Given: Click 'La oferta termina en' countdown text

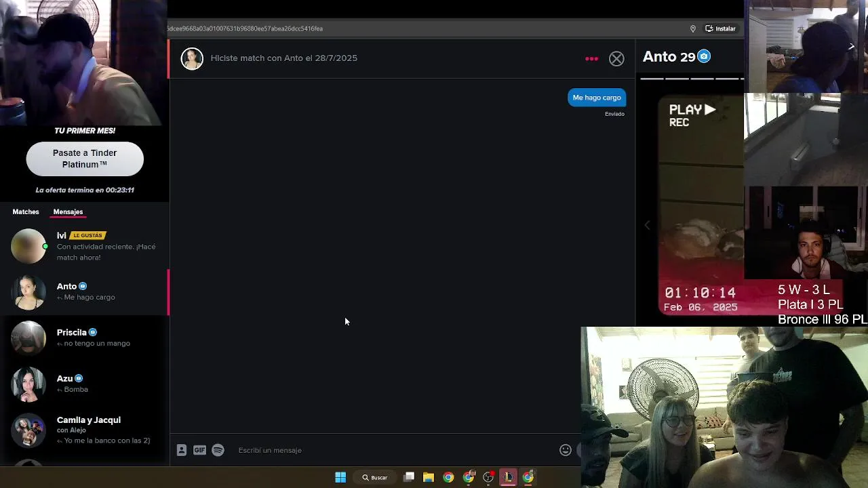Looking at the screenshot, I should [85, 190].
